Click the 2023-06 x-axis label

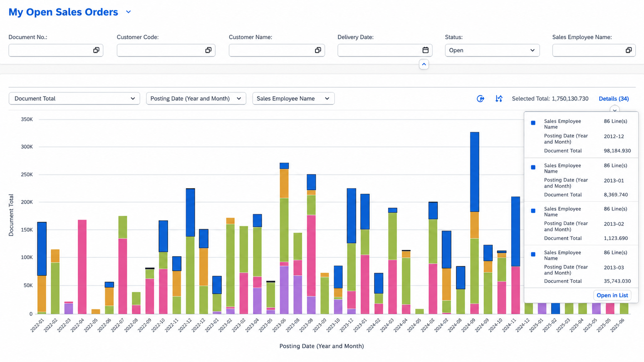[280, 325]
